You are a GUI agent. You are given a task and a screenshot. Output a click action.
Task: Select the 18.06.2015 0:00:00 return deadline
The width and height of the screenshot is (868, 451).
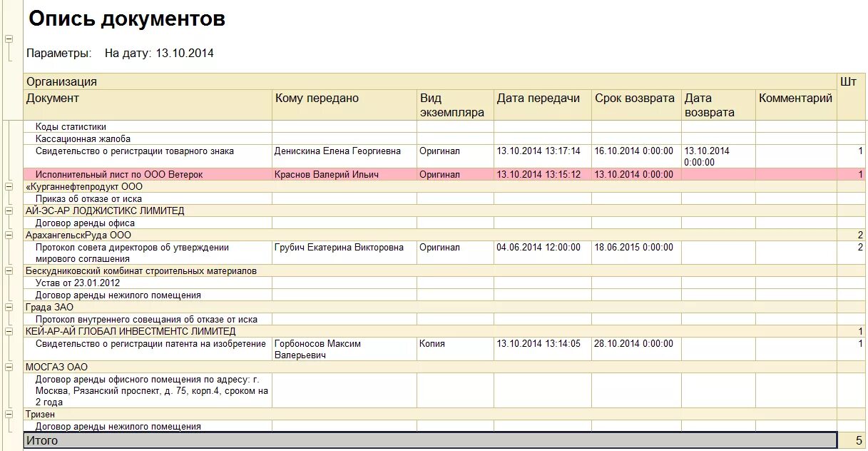[x=637, y=253]
